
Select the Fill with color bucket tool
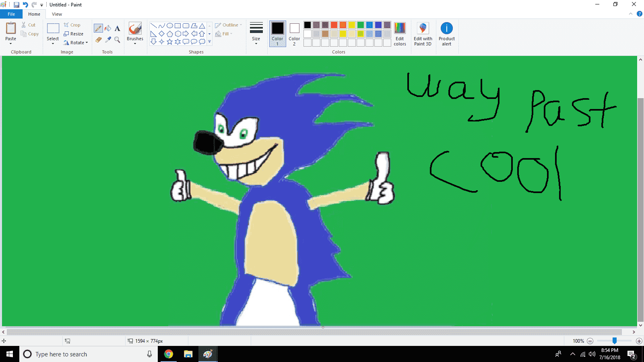[x=108, y=28]
